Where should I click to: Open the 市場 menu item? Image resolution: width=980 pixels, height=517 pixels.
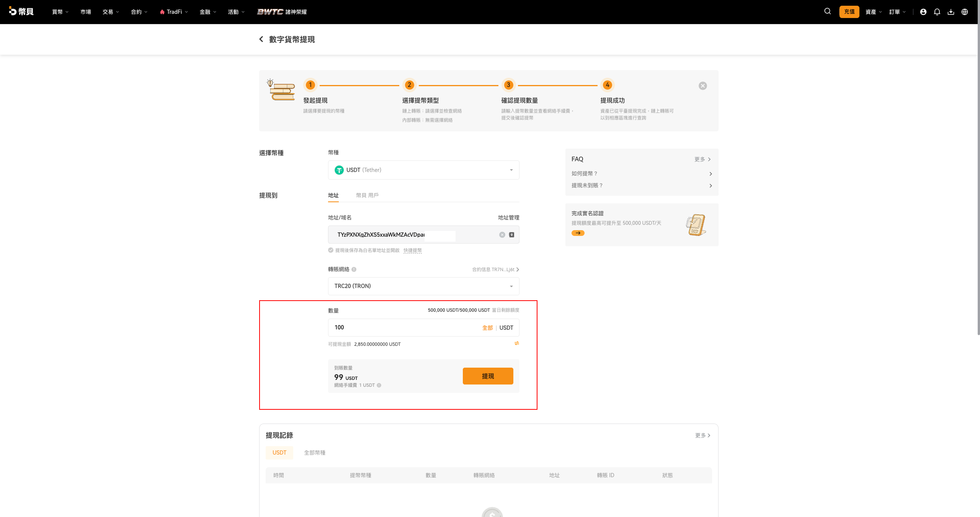86,12
